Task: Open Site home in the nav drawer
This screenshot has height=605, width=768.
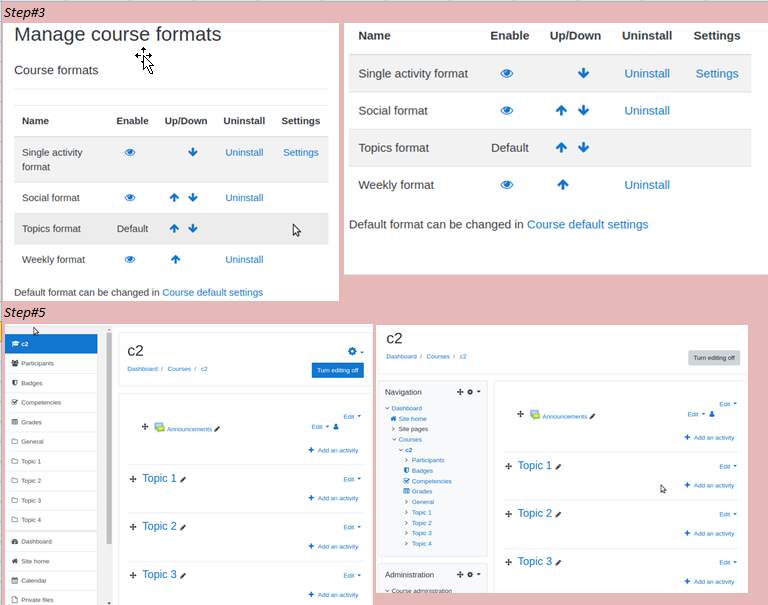Action: (35, 561)
